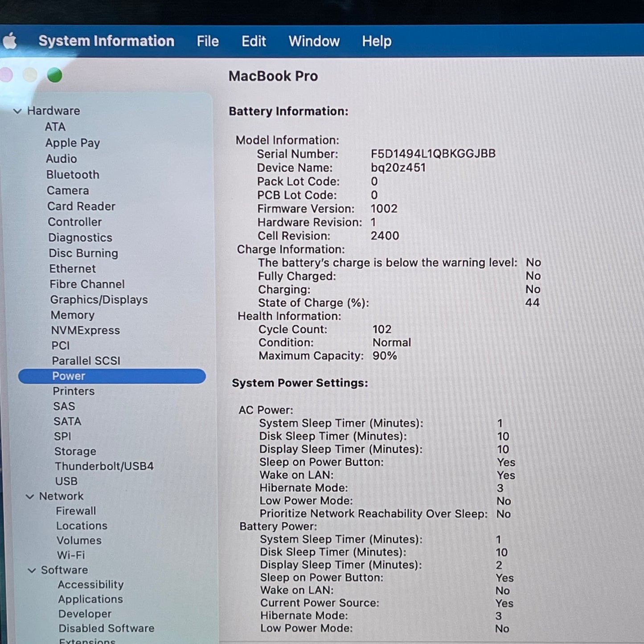Image resolution: width=644 pixels, height=644 pixels.
Task: Select Firewall under Network
Action: point(76,511)
